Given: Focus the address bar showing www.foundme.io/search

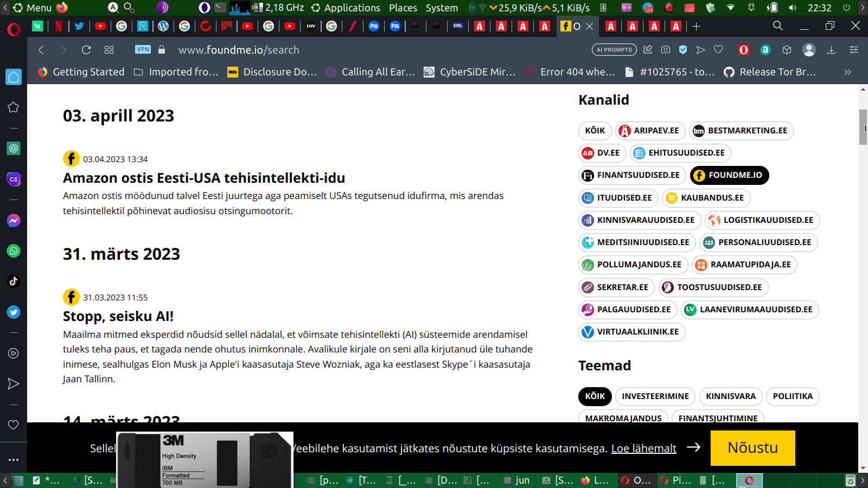Looking at the screenshot, I should tap(239, 50).
